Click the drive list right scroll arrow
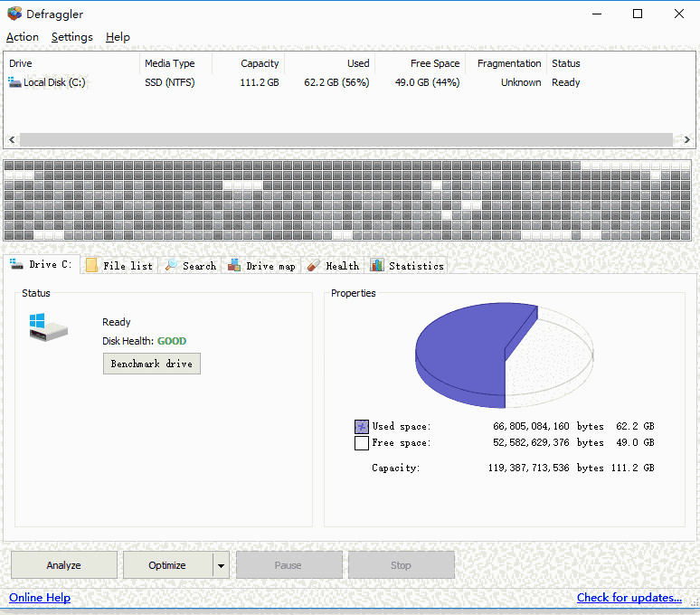The image size is (700, 615). coord(688,140)
